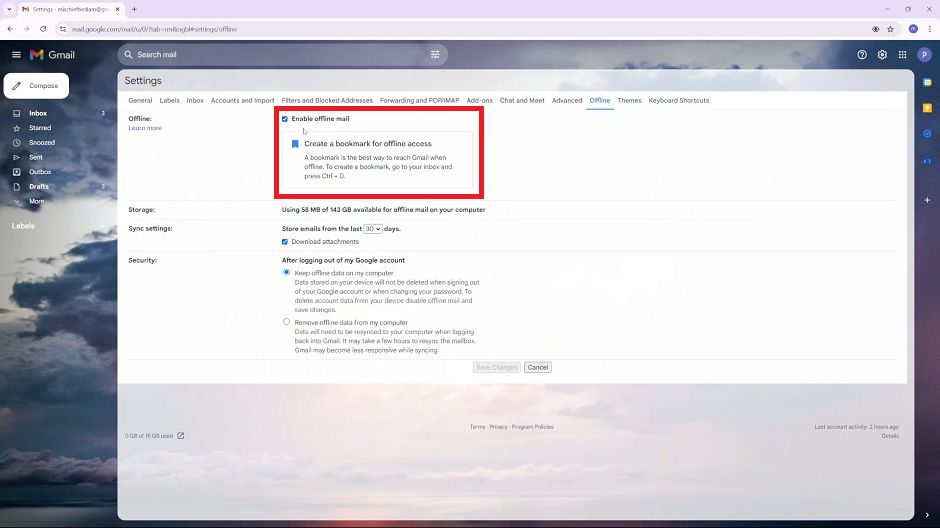Toggle Download attachments checkbox
The height and width of the screenshot is (528, 940).
[x=285, y=242]
